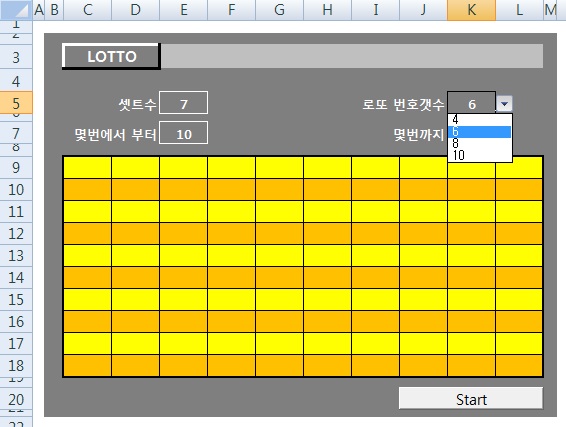566x427 pixels.
Task: Pick 10 from the number count list
Action: click(x=479, y=155)
